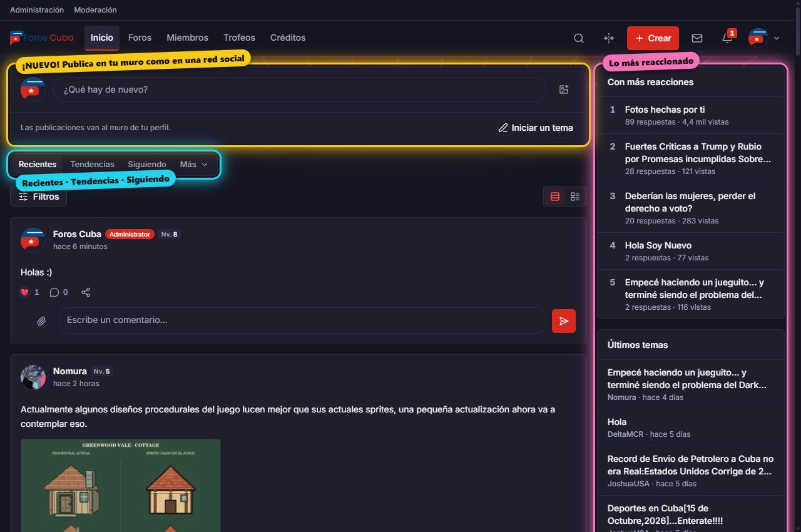Switch to the compact list view
Image resolution: width=801 pixels, height=532 pixels.
coord(575,197)
